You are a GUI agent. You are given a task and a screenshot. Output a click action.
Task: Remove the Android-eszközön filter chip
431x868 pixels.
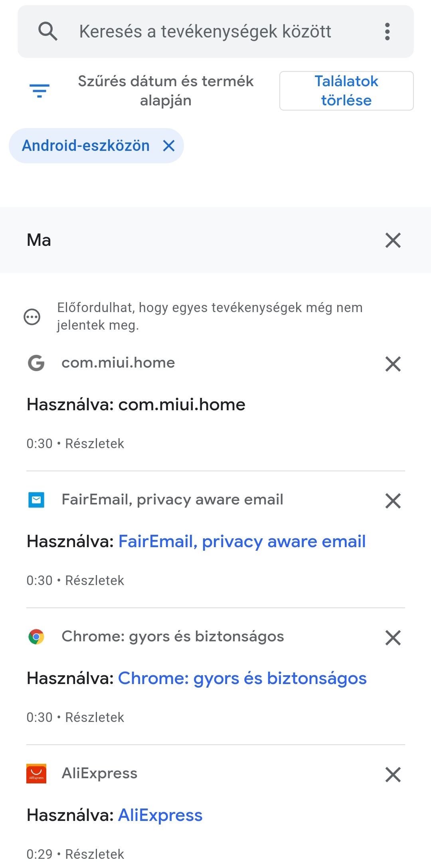pos(169,146)
